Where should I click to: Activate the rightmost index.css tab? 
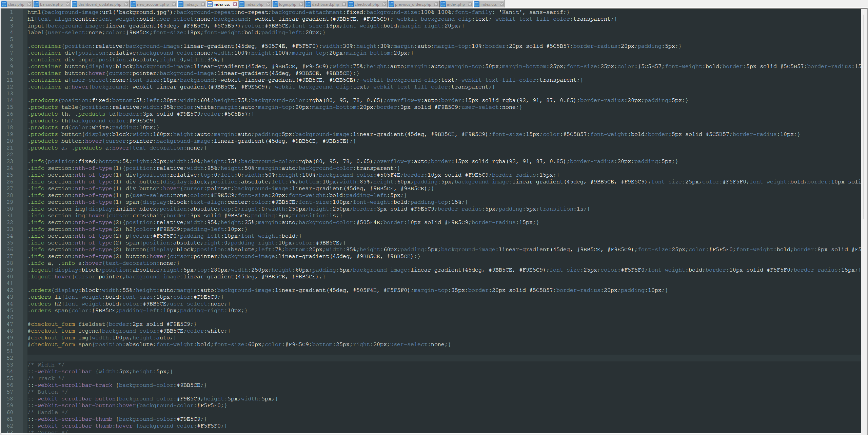pos(489,4)
